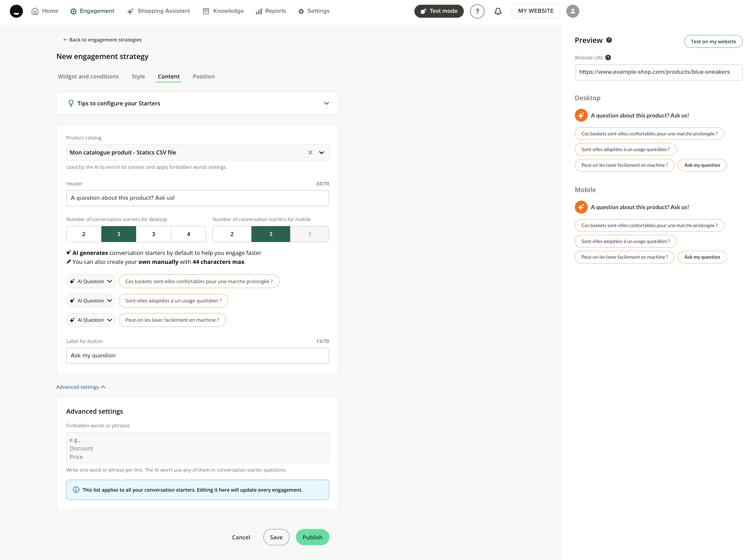This screenshot has width=753, height=560.
Task: Select the white unselected 3 desktop starters option
Action: click(x=154, y=234)
